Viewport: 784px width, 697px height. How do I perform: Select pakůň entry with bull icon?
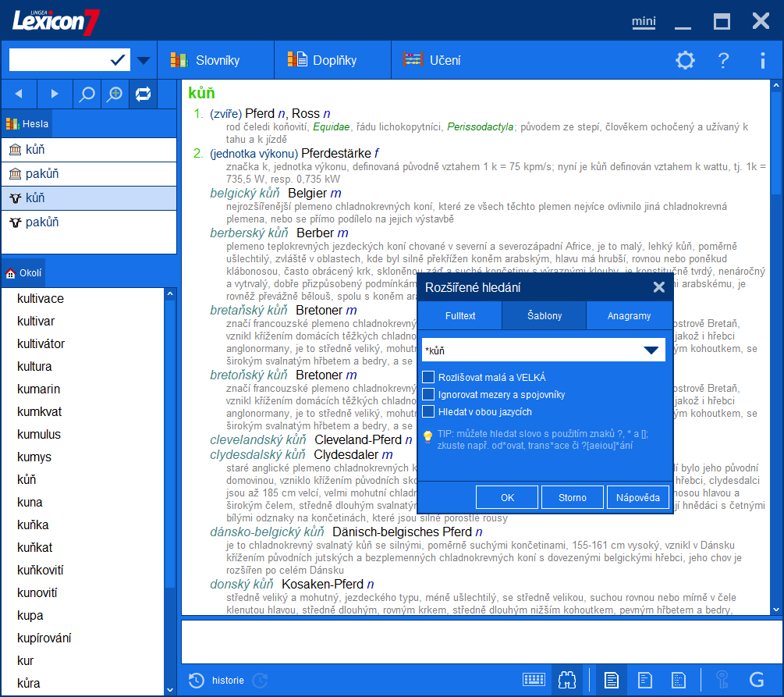pos(89,222)
